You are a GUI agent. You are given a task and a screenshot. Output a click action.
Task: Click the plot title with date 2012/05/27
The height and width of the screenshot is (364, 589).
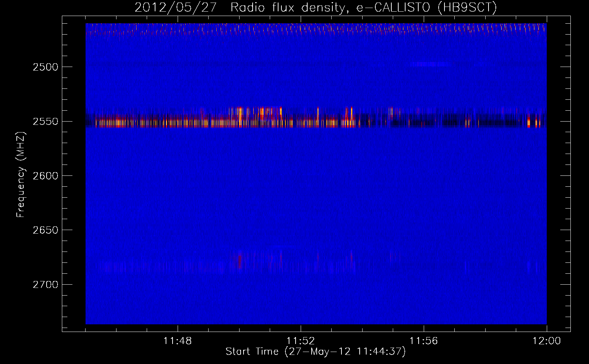tap(316, 7)
